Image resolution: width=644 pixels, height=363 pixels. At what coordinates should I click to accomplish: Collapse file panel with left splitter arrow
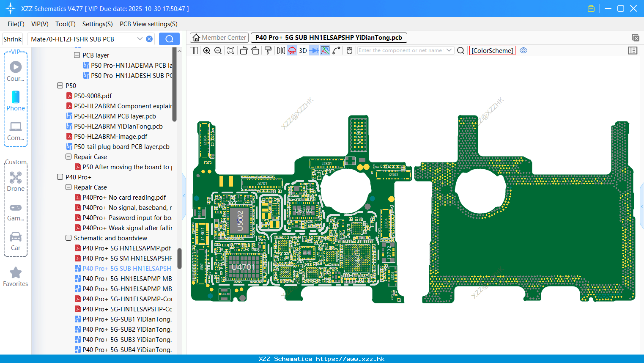[184, 195]
